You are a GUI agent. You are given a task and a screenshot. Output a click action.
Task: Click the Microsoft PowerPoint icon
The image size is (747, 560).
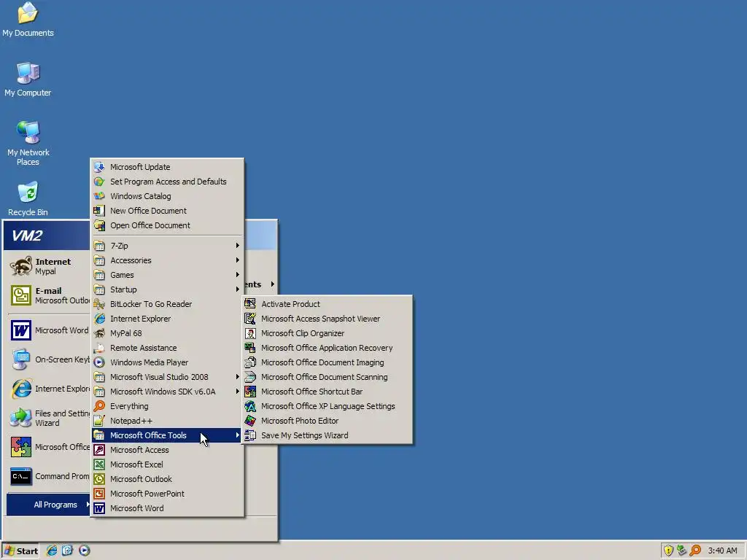pyautogui.click(x=99, y=494)
